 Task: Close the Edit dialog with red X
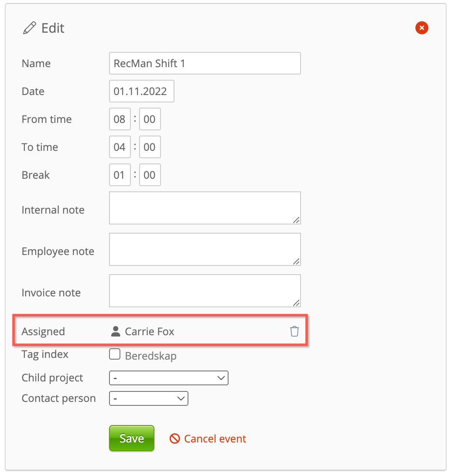pyautogui.click(x=421, y=28)
